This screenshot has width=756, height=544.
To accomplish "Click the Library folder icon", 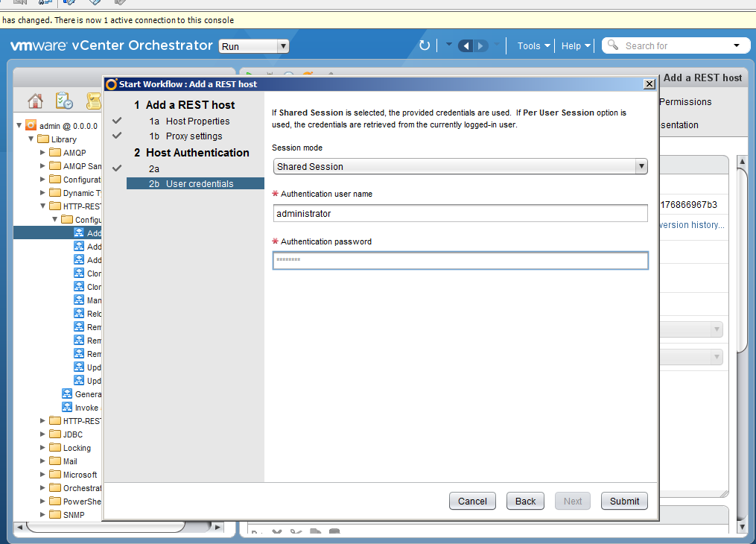I will click(x=43, y=139).
